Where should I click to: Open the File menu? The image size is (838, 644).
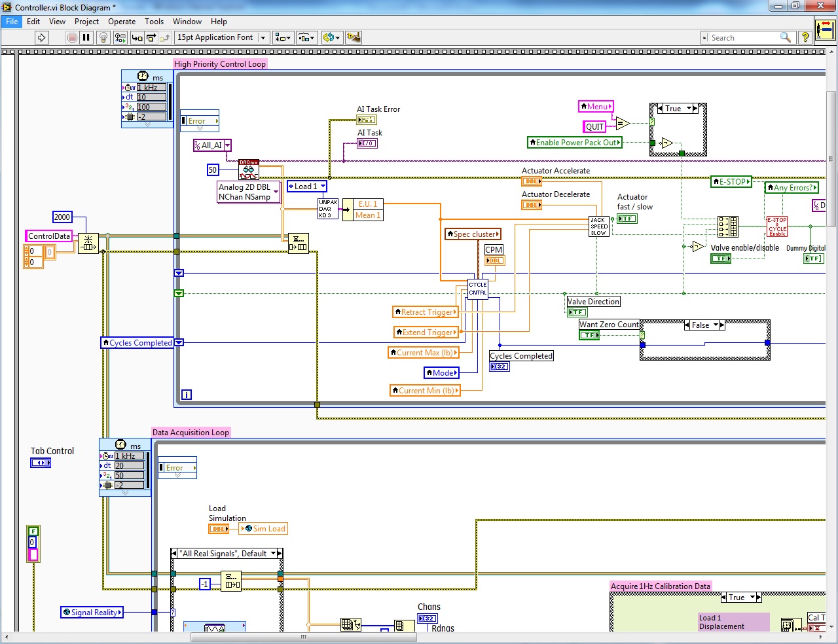point(12,22)
